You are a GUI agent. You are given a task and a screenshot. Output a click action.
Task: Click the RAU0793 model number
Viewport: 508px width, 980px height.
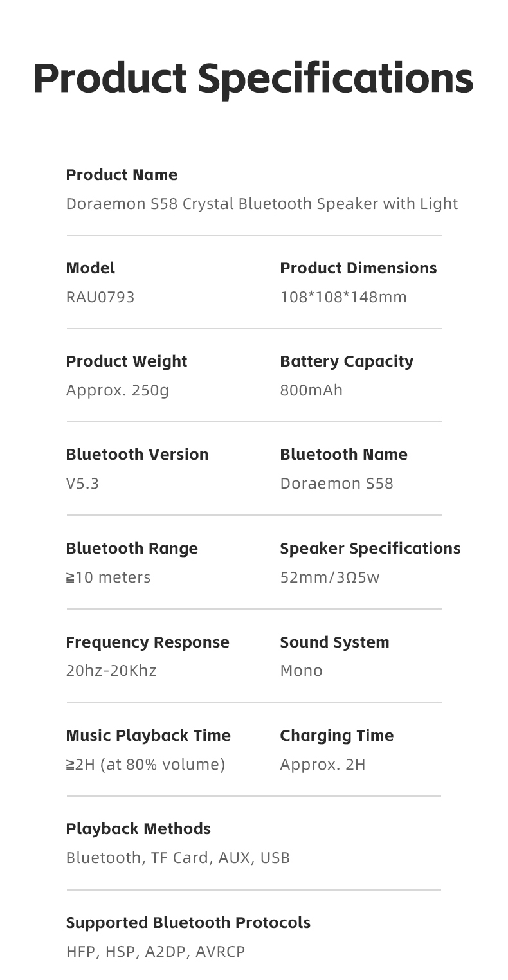click(100, 297)
